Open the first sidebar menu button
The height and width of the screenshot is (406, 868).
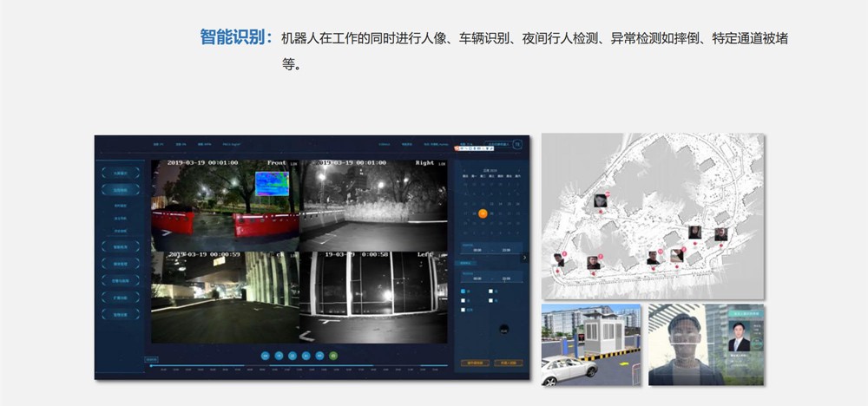pos(121,172)
